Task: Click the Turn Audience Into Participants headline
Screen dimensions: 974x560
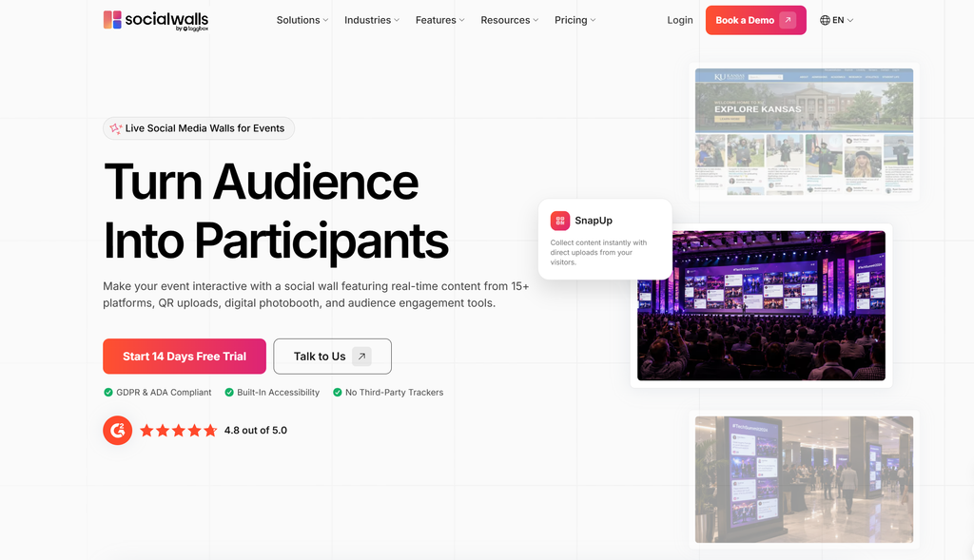Action: pos(276,210)
